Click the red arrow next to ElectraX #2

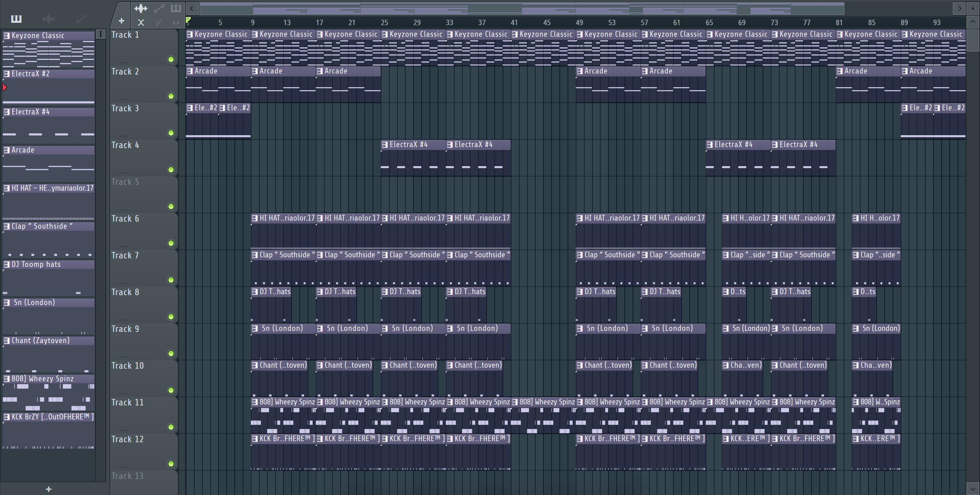click(x=4, y=87)
